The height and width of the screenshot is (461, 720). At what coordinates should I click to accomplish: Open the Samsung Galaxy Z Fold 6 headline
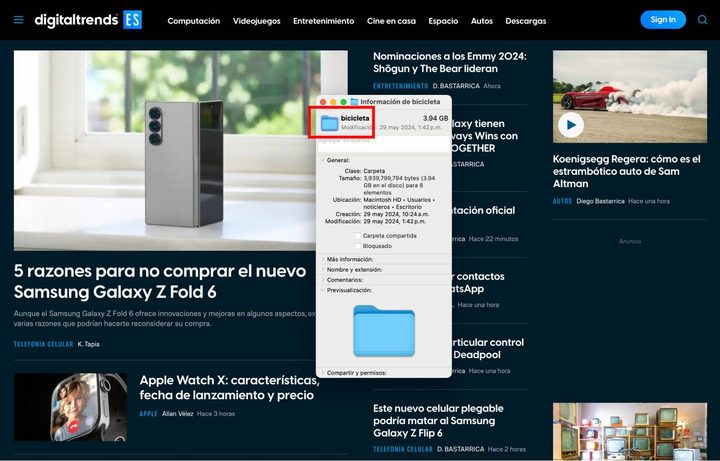(160, 281)
